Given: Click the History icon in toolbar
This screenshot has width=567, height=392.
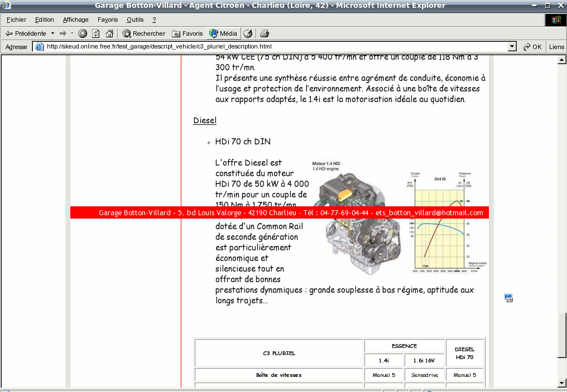Looking at the screenshot, I should (248, 33).
